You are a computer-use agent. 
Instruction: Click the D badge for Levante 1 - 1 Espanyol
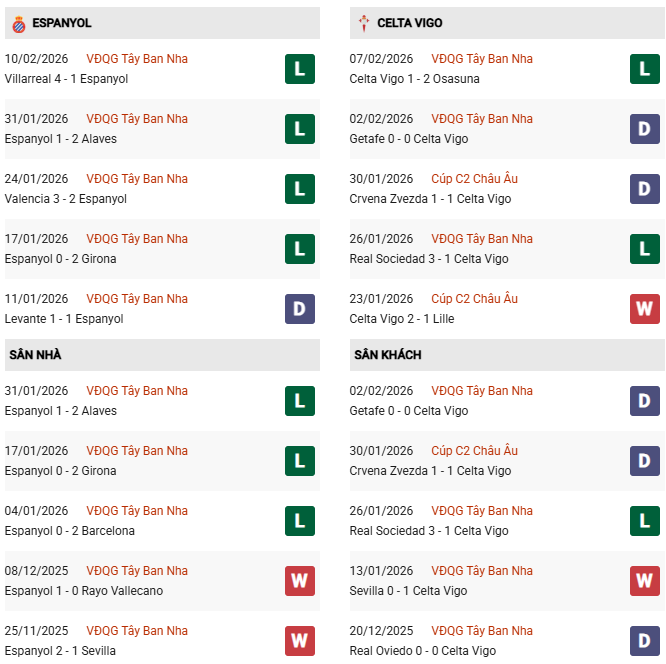pos(299,309)
